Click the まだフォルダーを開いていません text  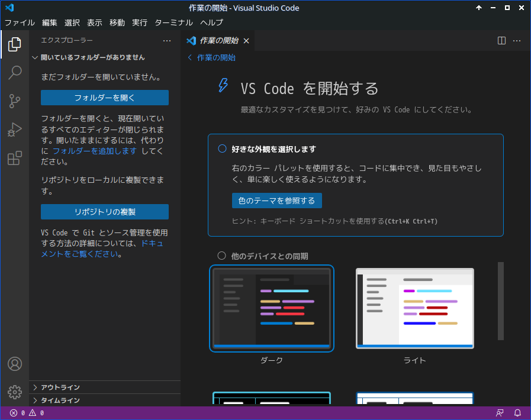101,77
